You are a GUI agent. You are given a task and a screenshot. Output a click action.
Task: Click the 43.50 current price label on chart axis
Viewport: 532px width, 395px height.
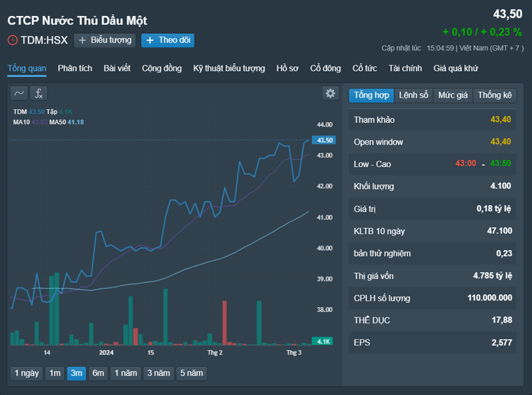pyautogui.click(x=324, y=140)
